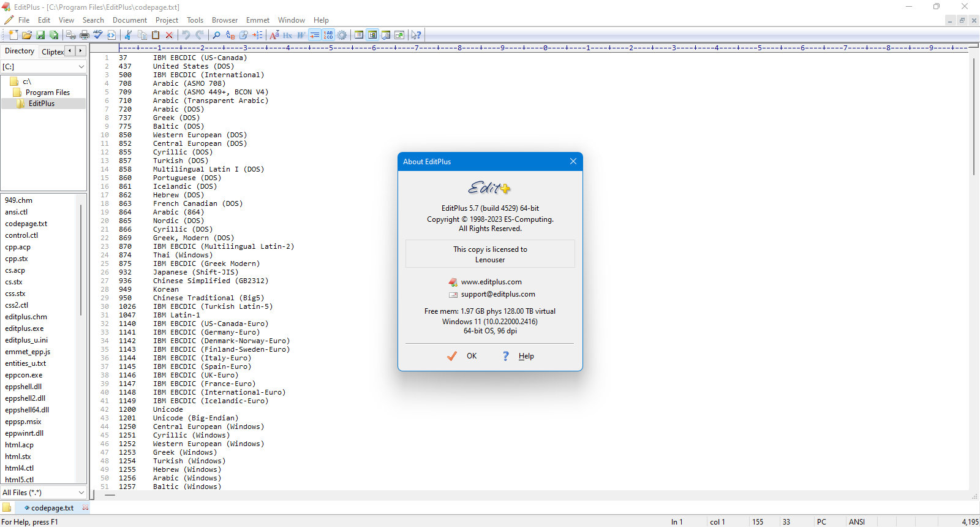Toggle the Word Wrap toolbar button

click(314, 35)
